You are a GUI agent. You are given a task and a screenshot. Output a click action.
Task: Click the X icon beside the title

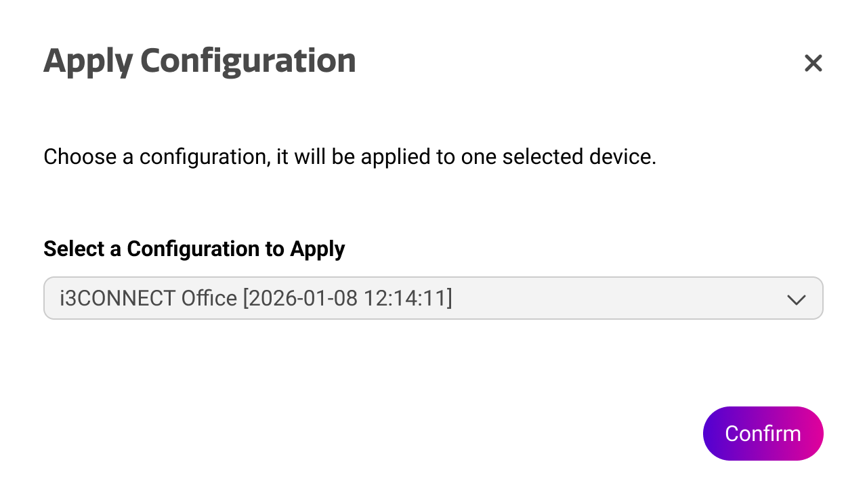[x=813, y=63]
